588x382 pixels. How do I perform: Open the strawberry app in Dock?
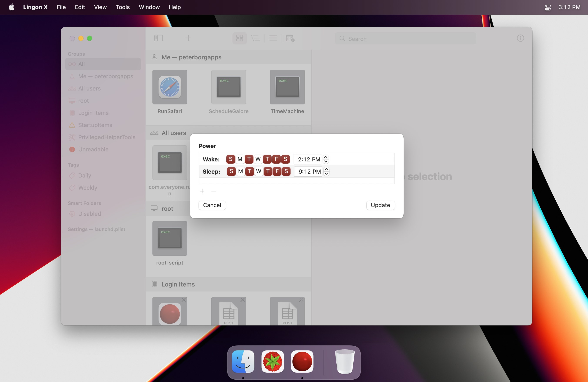pyautogui.click(x=272, y=361)
